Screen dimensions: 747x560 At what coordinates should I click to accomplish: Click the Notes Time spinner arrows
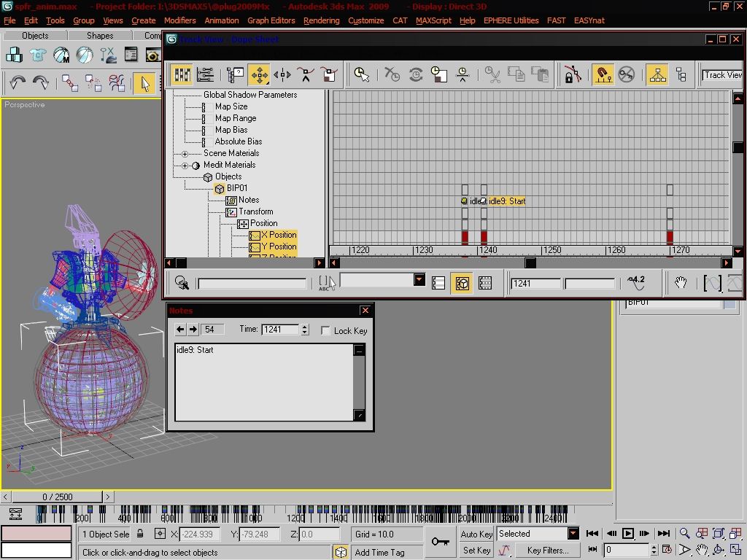tap(305, 329)
